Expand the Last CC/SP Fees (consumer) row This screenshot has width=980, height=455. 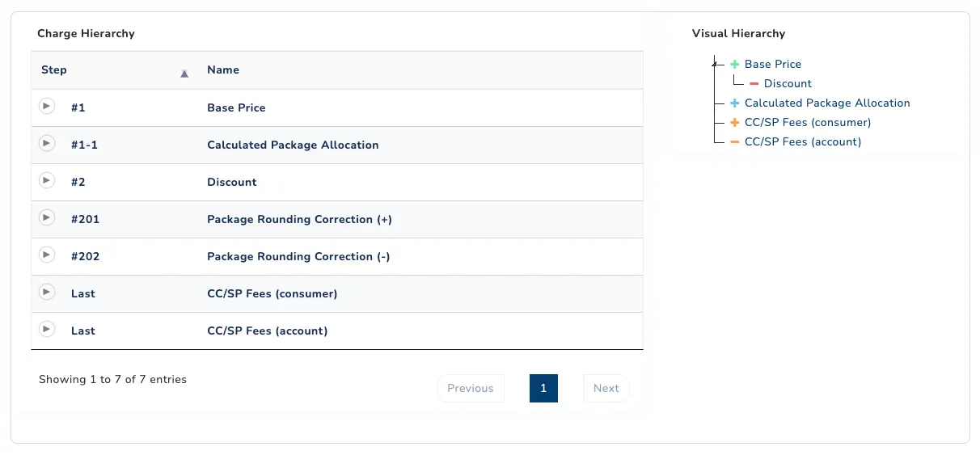[47, 292]
